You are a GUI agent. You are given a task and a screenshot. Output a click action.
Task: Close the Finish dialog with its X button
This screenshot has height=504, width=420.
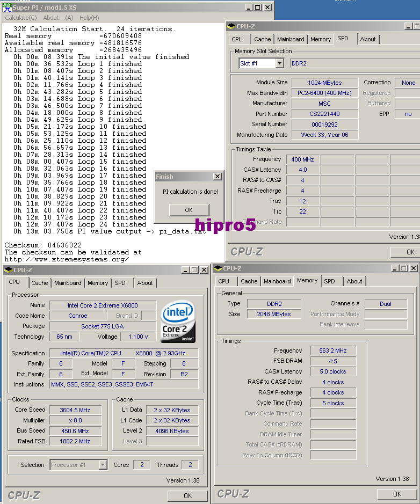218,177
